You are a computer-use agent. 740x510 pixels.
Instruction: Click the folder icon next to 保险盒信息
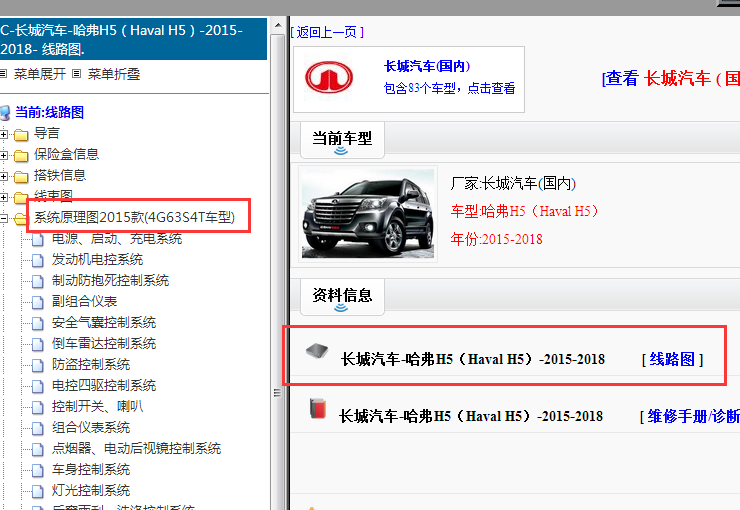click(21, 156)
